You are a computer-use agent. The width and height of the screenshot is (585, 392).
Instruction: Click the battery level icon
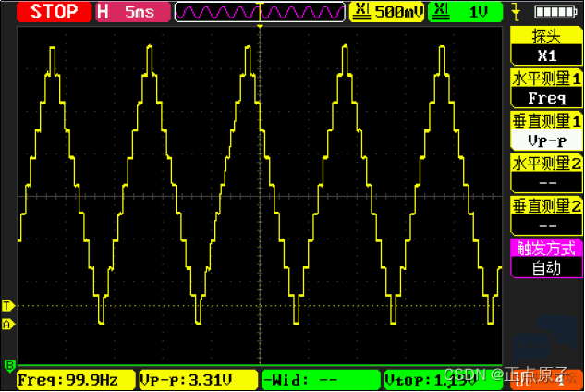point(555,12)
